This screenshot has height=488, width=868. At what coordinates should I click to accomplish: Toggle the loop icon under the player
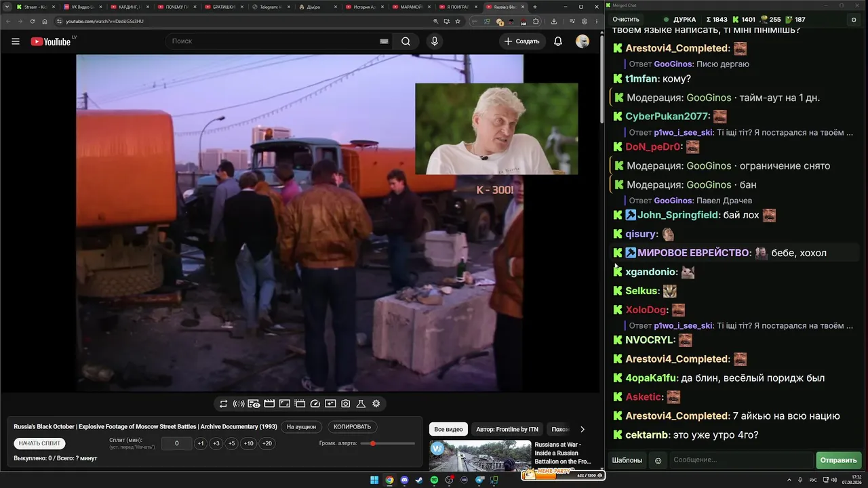(223, 404)
